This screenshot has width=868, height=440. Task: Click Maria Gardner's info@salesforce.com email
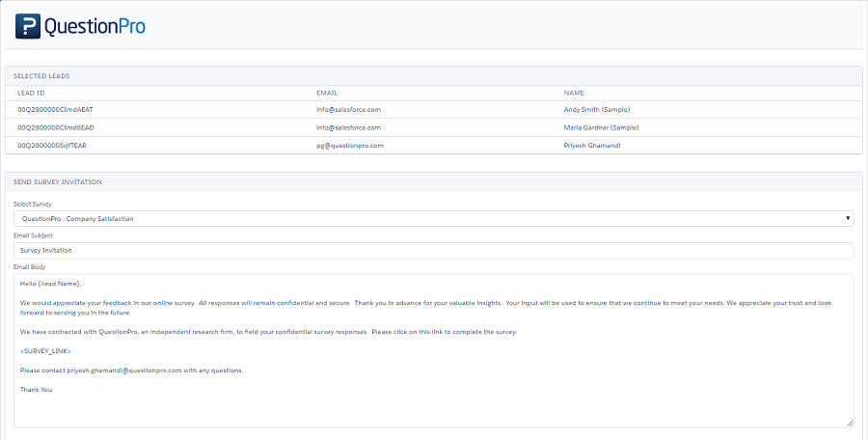tap(348, 127)
